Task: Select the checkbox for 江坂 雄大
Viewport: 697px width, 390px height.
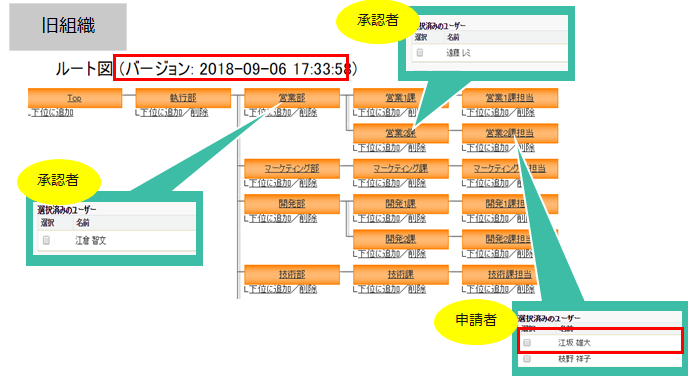Action: pos(527,343)
